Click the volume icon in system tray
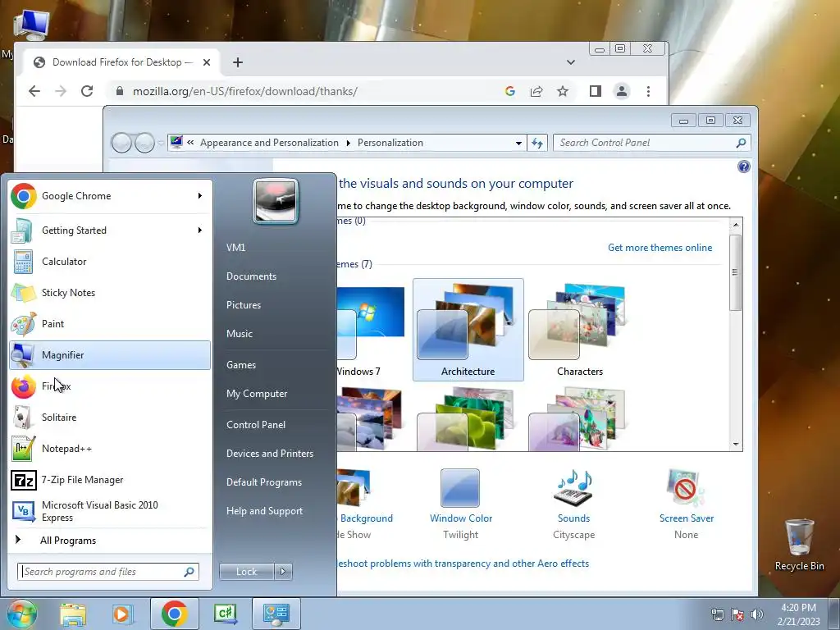 756,614
